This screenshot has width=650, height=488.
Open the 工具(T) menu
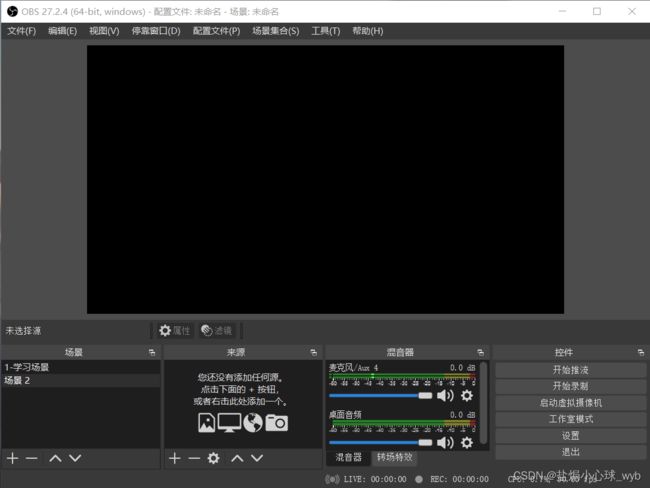tap(326, 31)
